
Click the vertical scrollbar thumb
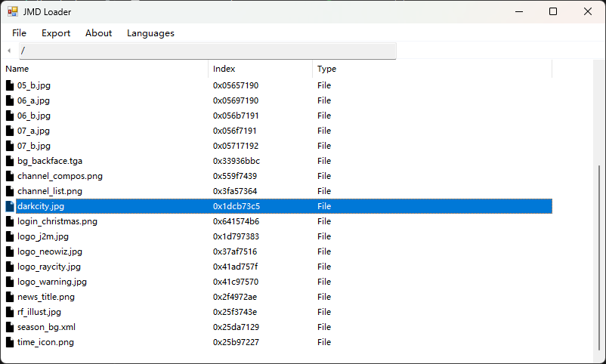(x=599, y=258)
